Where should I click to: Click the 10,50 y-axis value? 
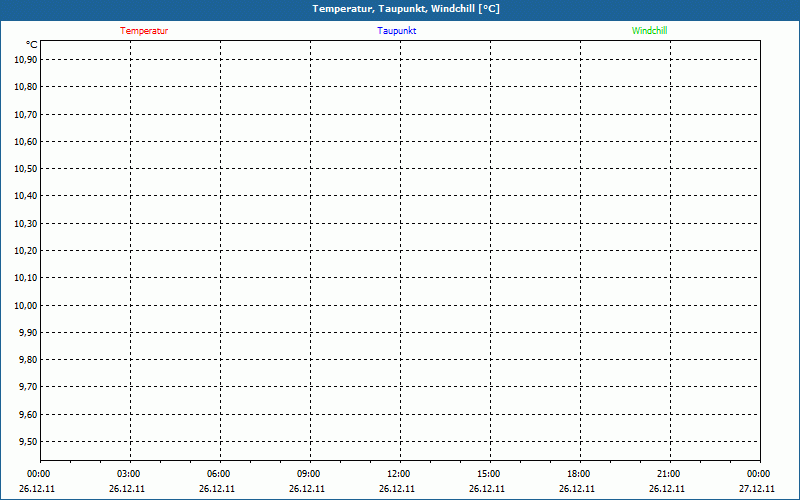tap(26, 169)
